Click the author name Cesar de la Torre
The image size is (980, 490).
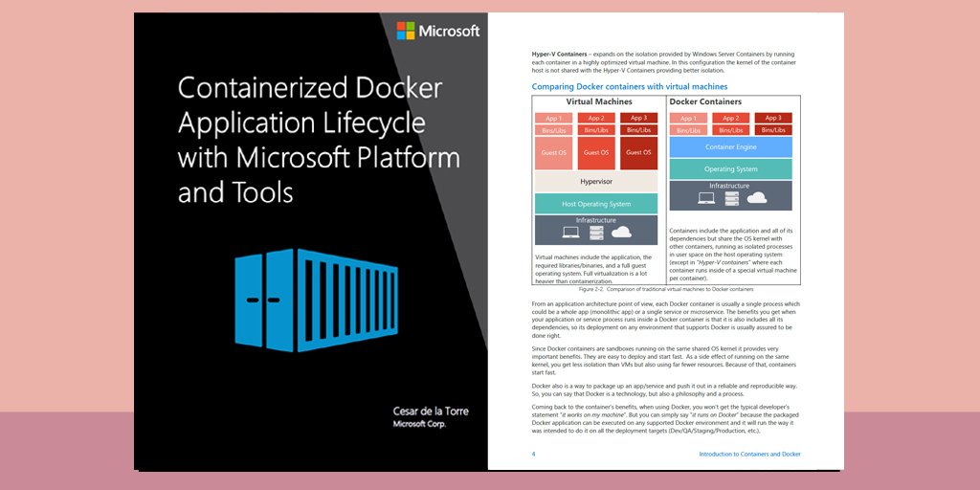pyautogui.click(x=431, y=412)
